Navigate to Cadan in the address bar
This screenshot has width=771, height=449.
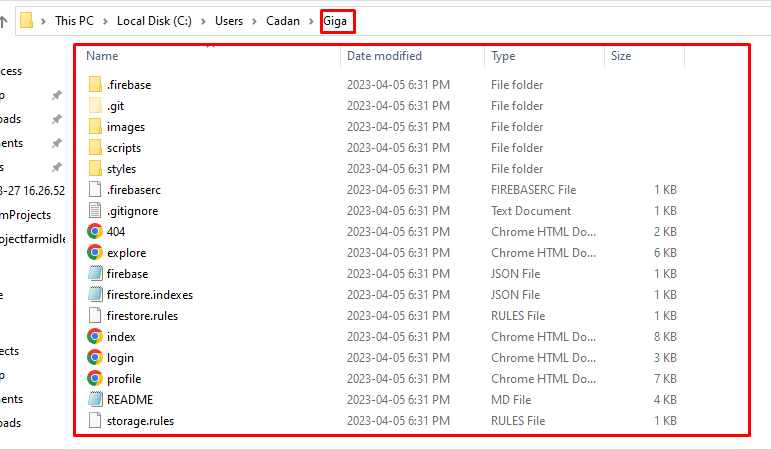coord(284,20)
